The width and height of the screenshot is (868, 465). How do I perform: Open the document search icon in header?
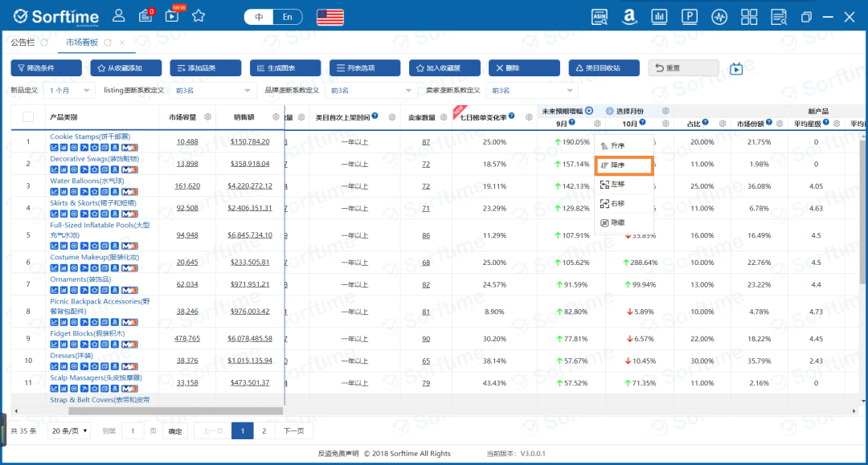click(779, 17)
